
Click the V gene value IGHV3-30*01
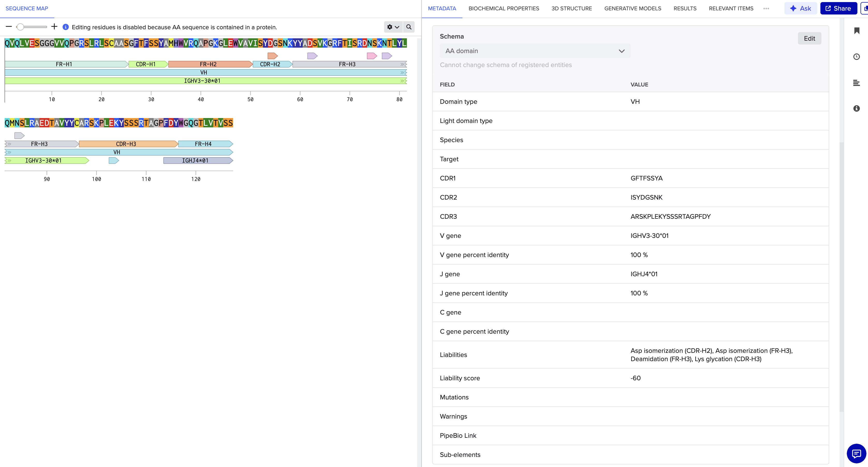coord(649,236)
